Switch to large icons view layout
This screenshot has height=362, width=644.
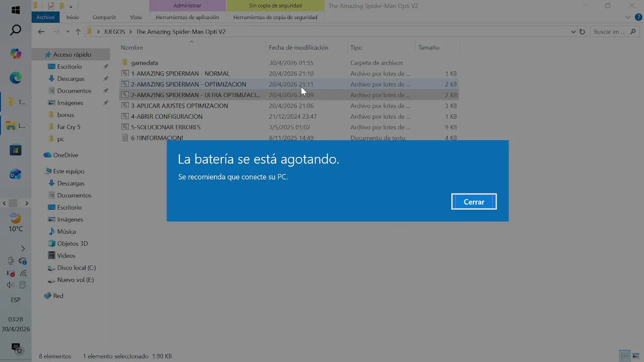(636, 356)
